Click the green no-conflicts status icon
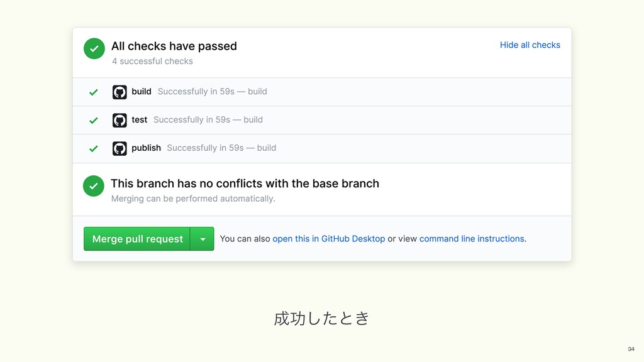The height and width of the screenshot is (362, 644). (x=94, y=186)
